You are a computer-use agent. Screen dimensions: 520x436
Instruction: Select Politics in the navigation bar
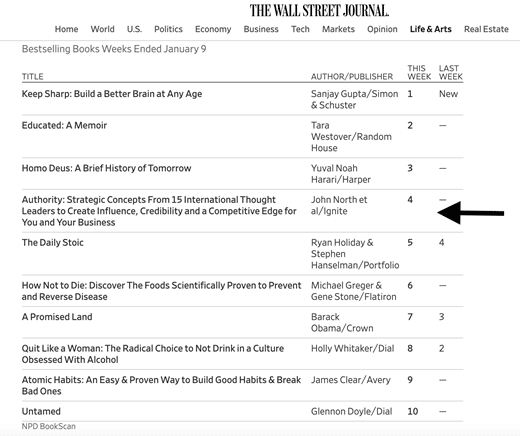click(x=168, y=29)
